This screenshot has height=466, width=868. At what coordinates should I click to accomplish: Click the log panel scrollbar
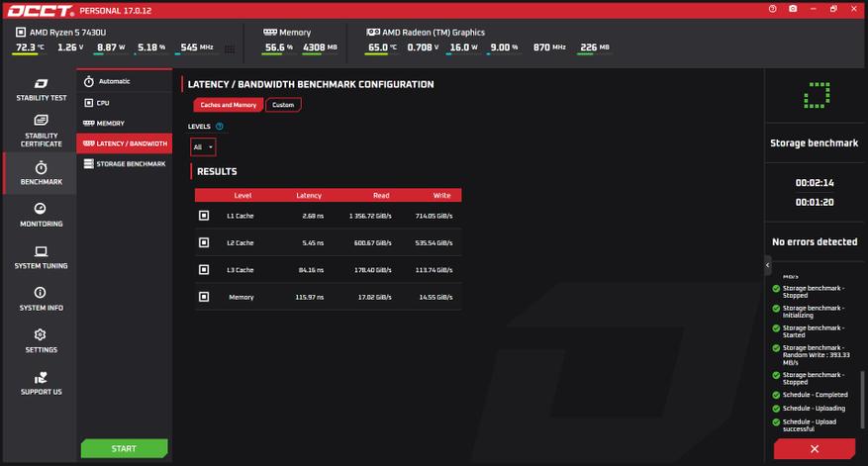point(862,400)
